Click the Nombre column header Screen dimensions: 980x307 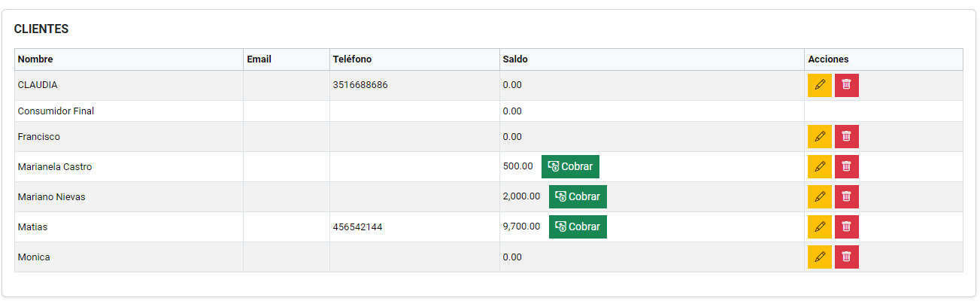coord(35,59)
